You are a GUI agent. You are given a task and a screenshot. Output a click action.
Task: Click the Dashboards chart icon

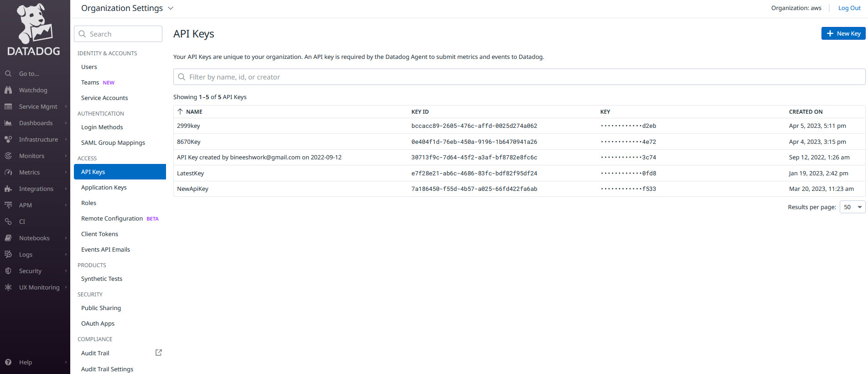pos(8,123)
